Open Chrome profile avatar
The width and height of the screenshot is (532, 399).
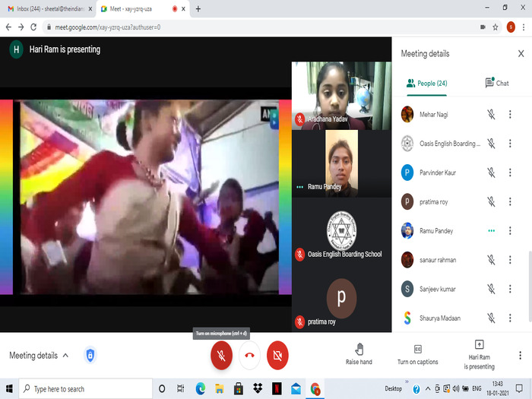[511, 27]
